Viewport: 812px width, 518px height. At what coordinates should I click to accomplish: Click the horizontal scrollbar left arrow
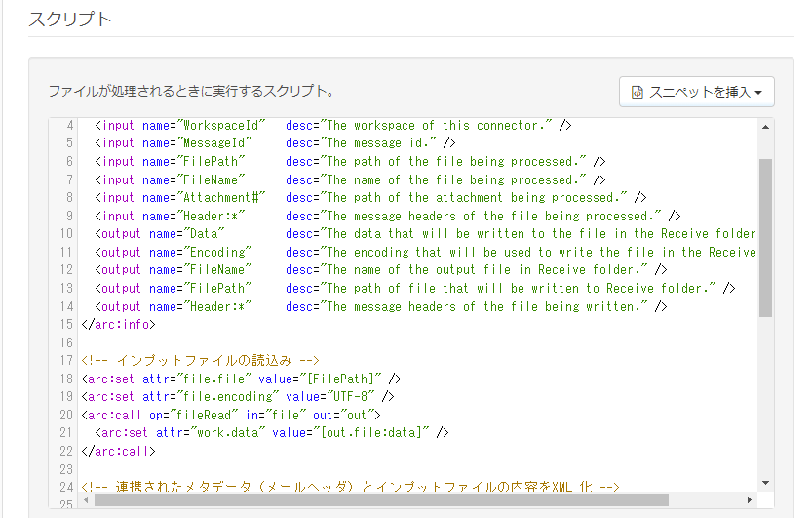pyautogui.click(x=87, y=499)
